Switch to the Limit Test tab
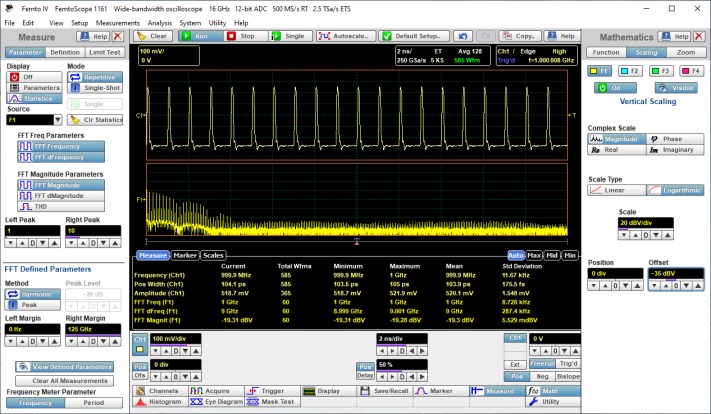The height and width of the screenshot is (414, 711). 104,52
